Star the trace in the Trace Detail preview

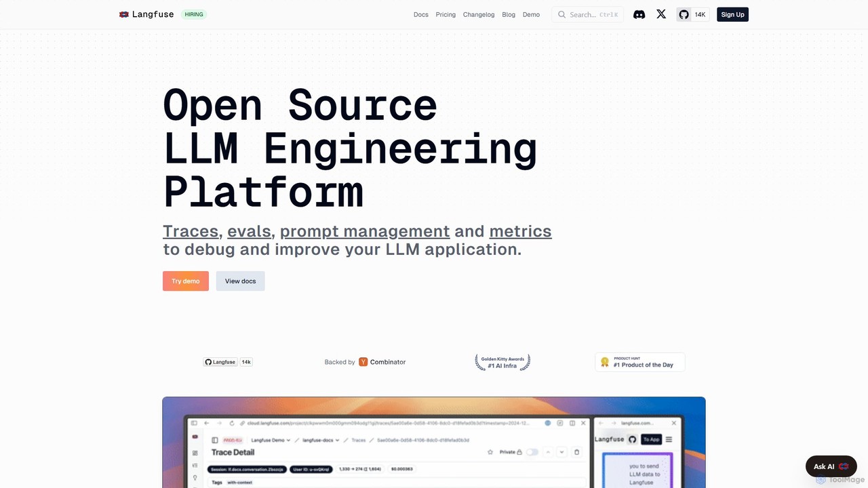pos(490,452)
